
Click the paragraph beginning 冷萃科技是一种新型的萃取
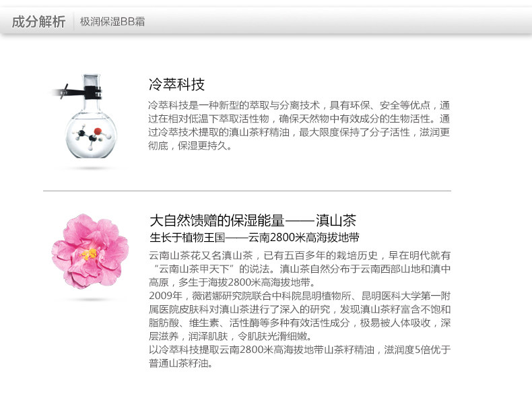point(299,125)
